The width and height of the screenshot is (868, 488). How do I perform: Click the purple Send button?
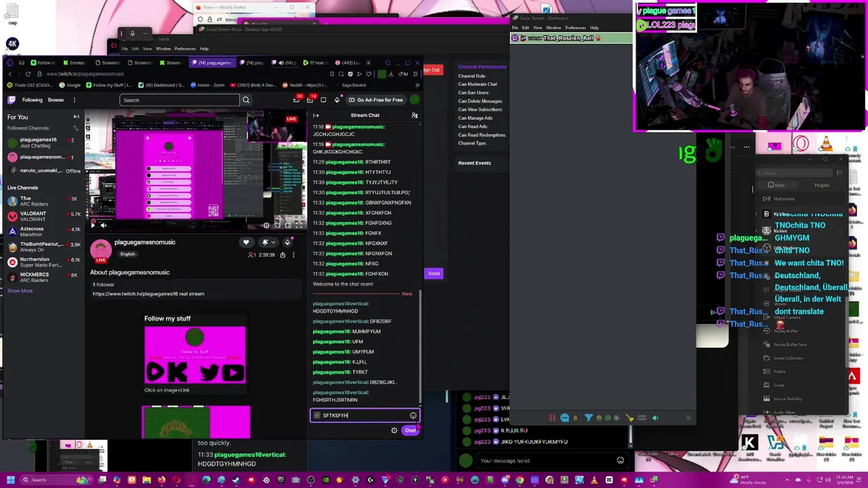coord(434,273)
